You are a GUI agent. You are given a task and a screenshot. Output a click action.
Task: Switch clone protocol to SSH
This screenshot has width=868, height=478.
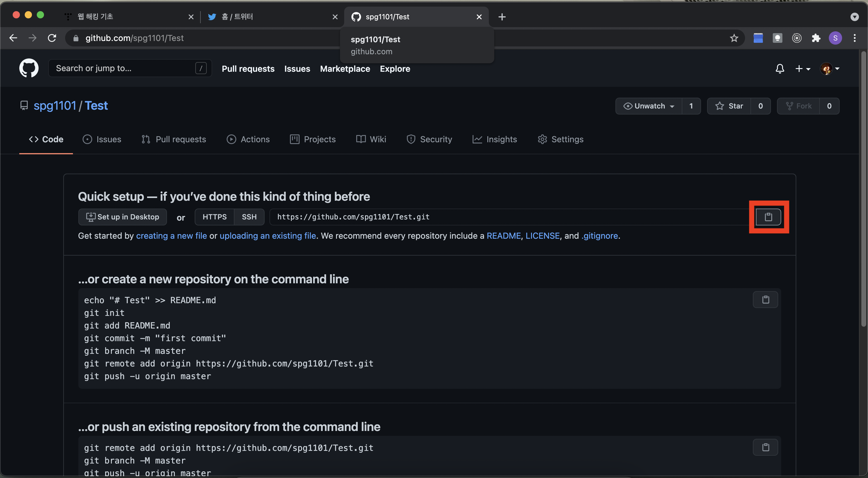[249, 217]
